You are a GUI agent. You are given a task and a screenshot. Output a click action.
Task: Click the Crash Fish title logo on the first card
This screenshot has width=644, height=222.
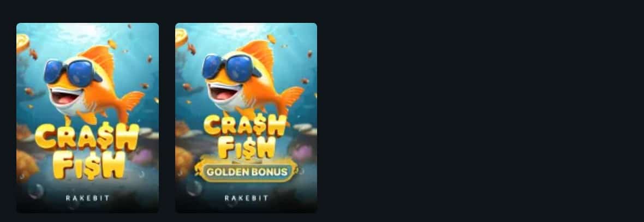coord(87,151)
